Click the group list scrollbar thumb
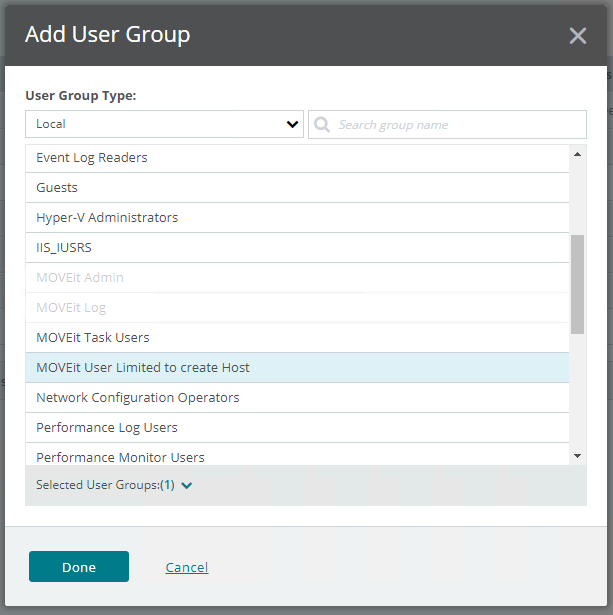The width and height of the screenshot is (613, 615). (x=577, y=284)
